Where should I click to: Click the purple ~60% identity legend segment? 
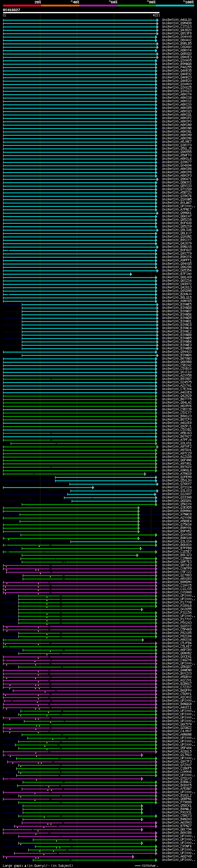click(98, 6)
